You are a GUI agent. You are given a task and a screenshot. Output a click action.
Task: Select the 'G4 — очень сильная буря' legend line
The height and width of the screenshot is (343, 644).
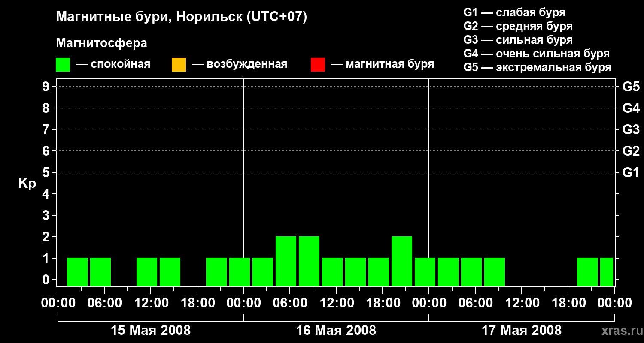click(x=537, y=54)
